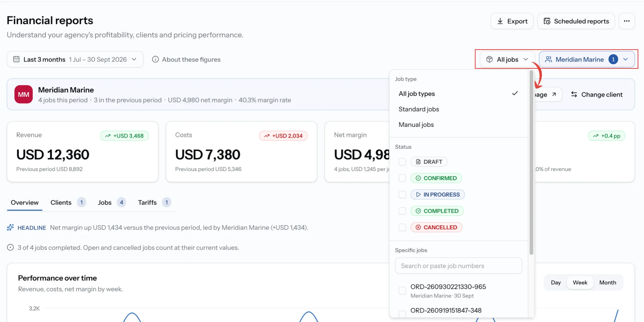644x322 pixels.
Task: Click the sparkle icon beside HEADLINE
Action: [10, 227]
